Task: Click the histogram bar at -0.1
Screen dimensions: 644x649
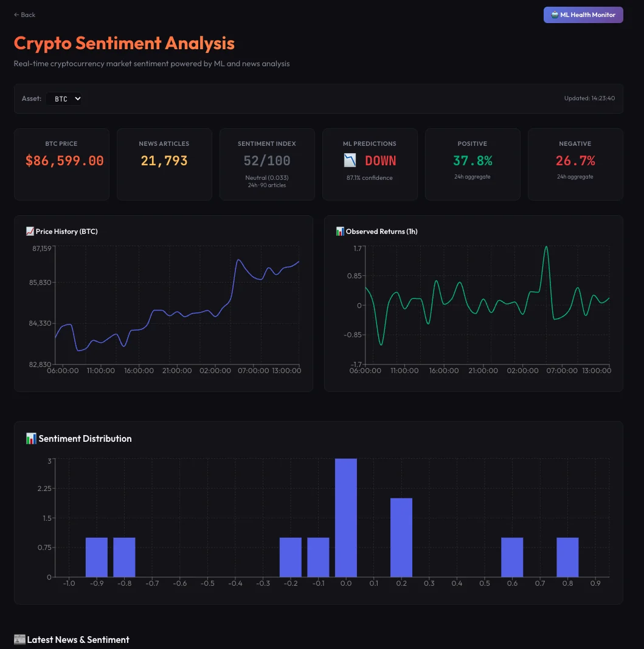Action: 318,557
